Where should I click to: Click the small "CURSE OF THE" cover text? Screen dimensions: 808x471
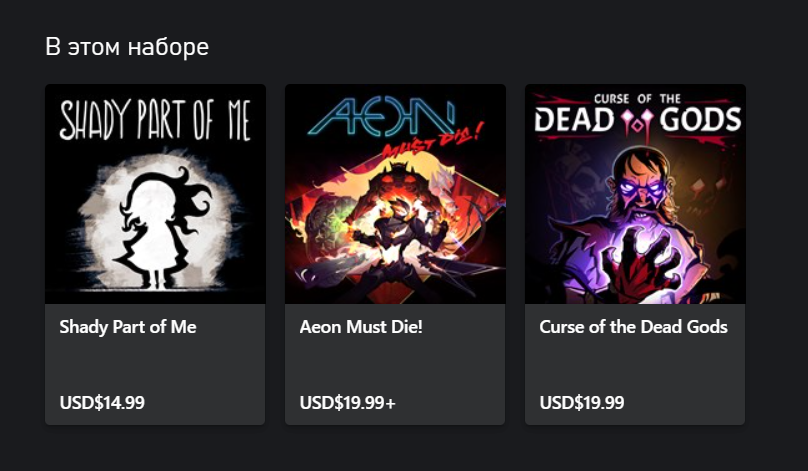pyautogui.click(x=637, y=98)
